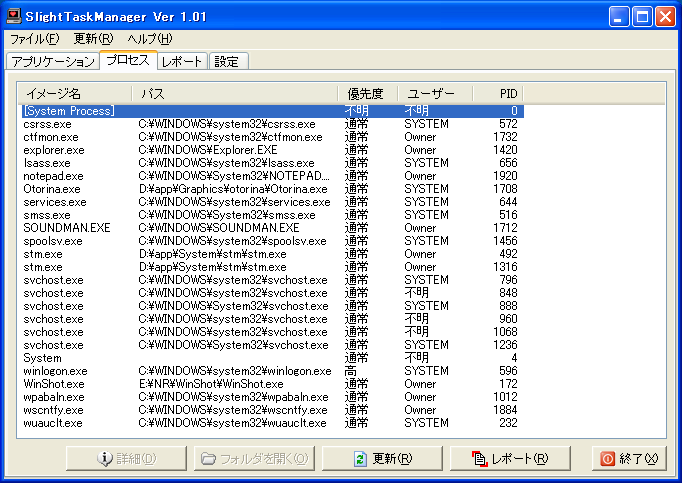Select the winlogon.exe process

tap(273, 371)
